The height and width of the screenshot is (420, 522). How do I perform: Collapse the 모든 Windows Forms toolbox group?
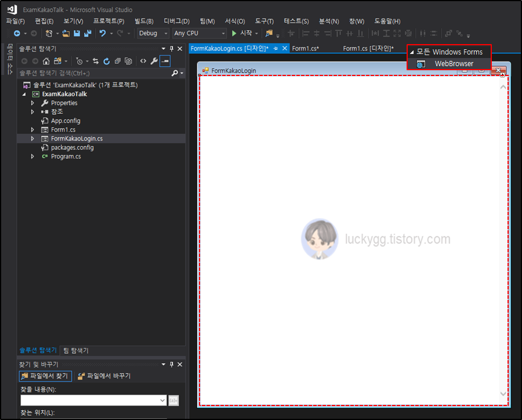(412, 52)
